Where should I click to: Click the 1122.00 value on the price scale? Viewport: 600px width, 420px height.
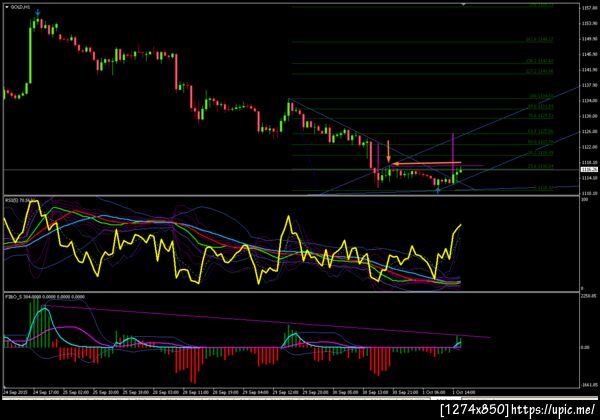(x=589, y=147)
